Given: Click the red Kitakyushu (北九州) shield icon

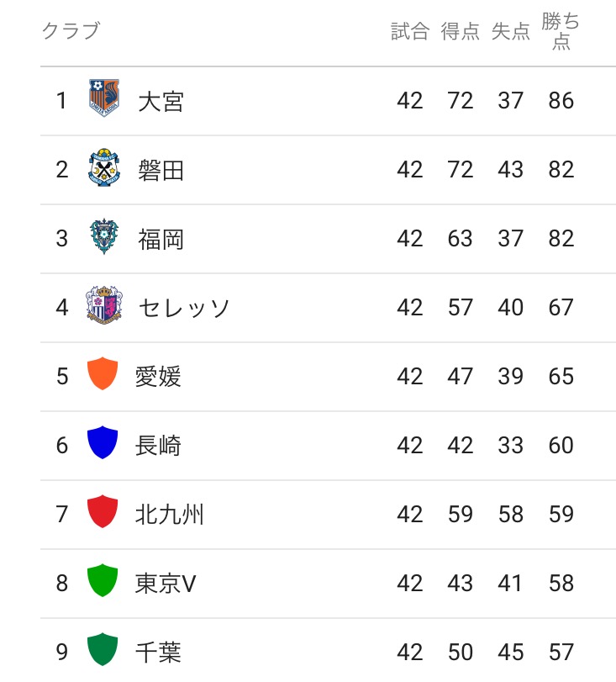Looking at the screenshot, I should pos(103,514).
